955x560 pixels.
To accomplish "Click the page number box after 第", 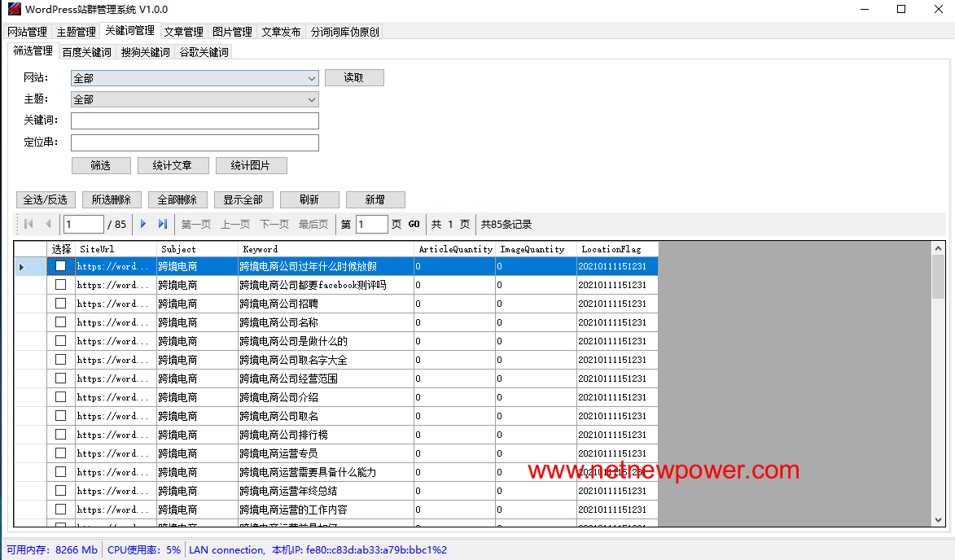I will pos(371,224).
